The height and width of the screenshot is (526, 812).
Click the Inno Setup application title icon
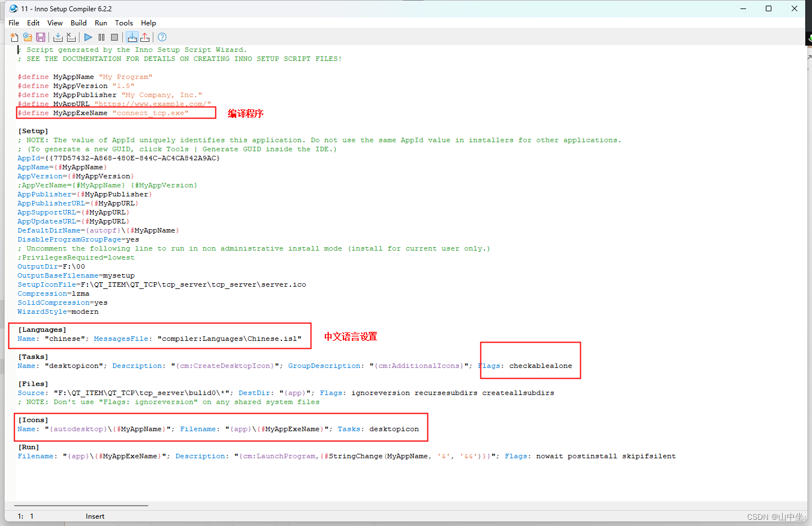coord(14,8)
